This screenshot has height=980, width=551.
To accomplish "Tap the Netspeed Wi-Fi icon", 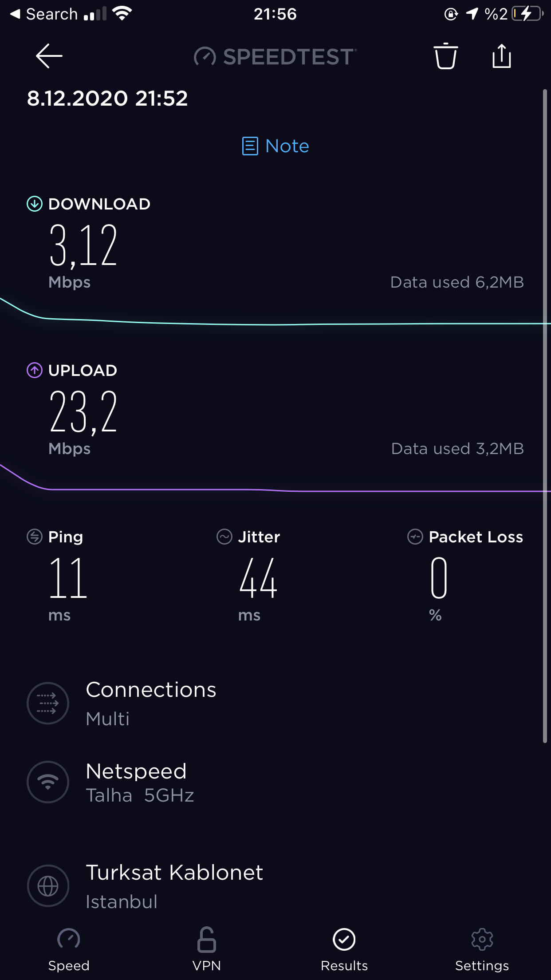I will click(x=48, y=782).
